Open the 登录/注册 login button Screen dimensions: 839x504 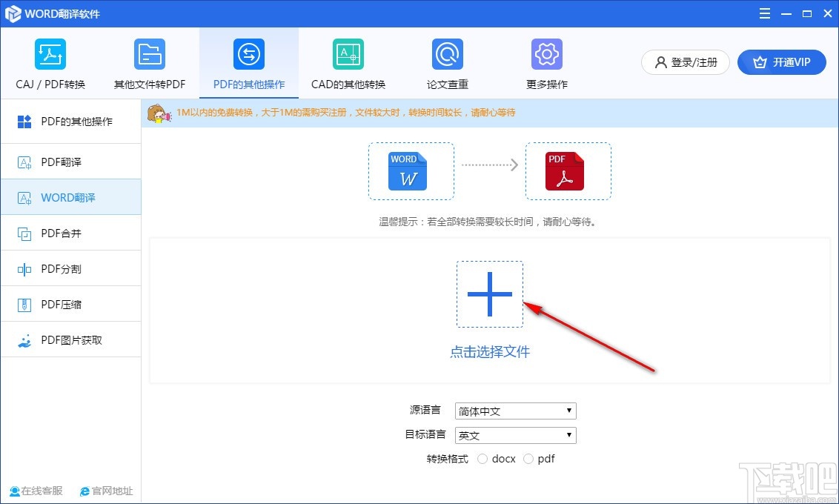tap(685, 62)
